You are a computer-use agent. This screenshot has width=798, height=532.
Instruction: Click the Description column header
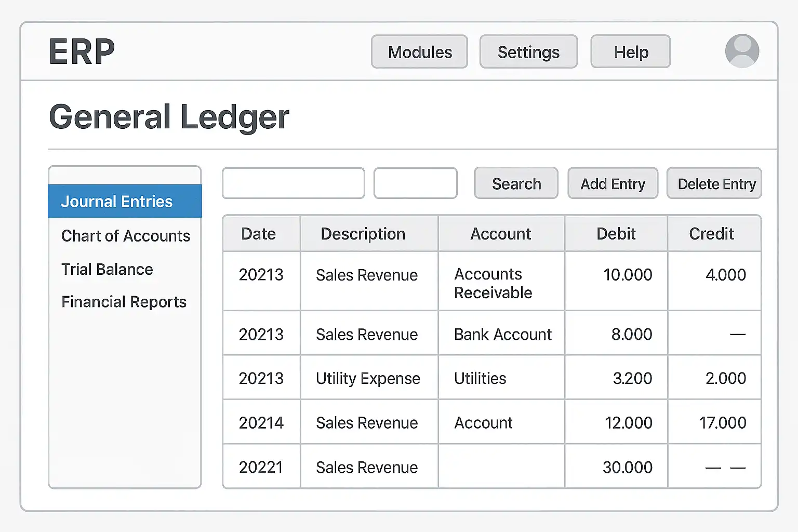click(363, 234)
